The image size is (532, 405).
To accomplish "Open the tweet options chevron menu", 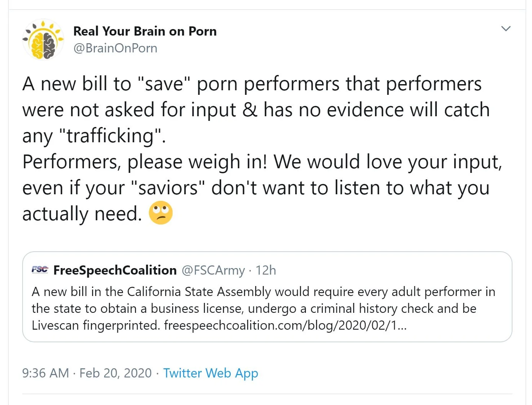I will pyautogui.click(x=506, y=29).
